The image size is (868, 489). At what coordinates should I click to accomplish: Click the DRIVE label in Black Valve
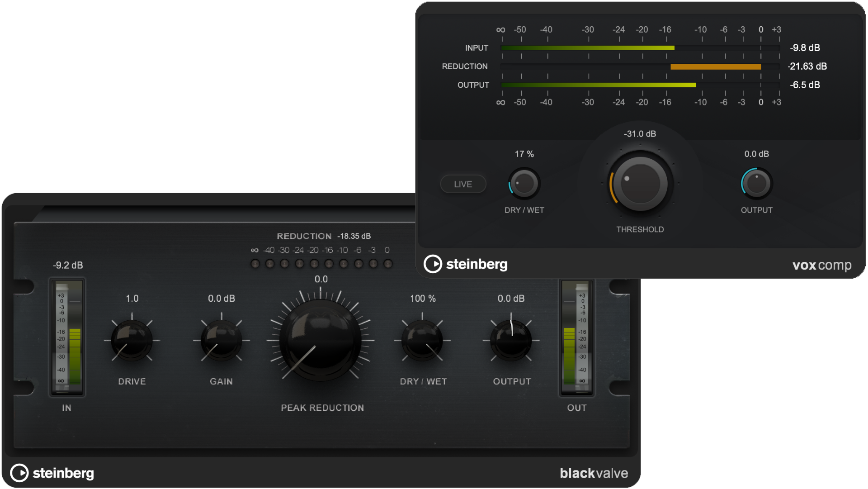tap(132, 381)
